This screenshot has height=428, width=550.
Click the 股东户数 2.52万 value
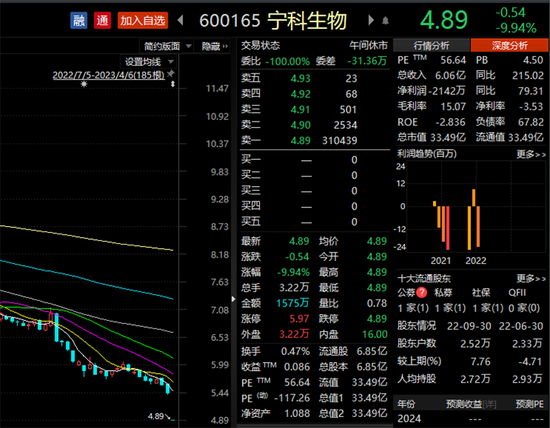[x=475, y=343]
